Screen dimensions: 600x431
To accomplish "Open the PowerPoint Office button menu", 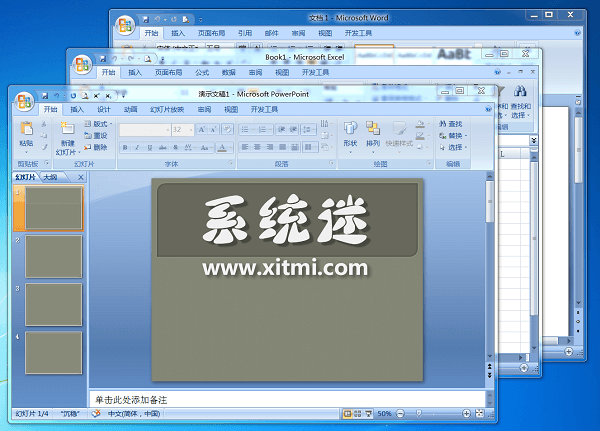I will (x=24, y=102).
